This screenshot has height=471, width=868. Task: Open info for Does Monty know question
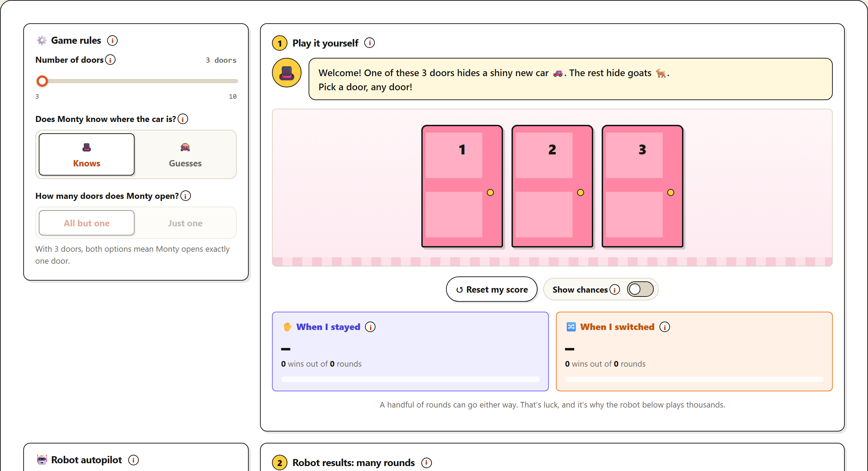point(183,119)
